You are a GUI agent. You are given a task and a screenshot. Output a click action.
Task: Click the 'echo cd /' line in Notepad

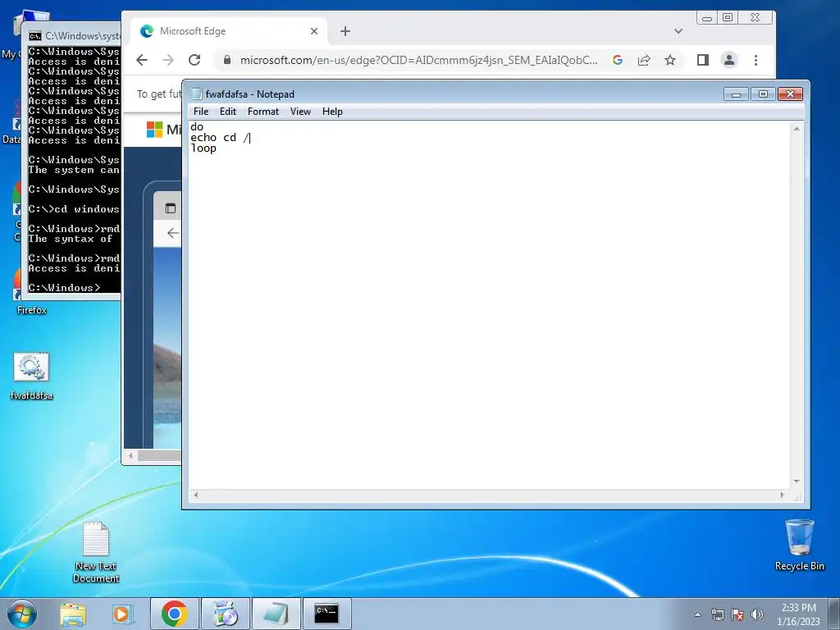click(x=220, y=137)
